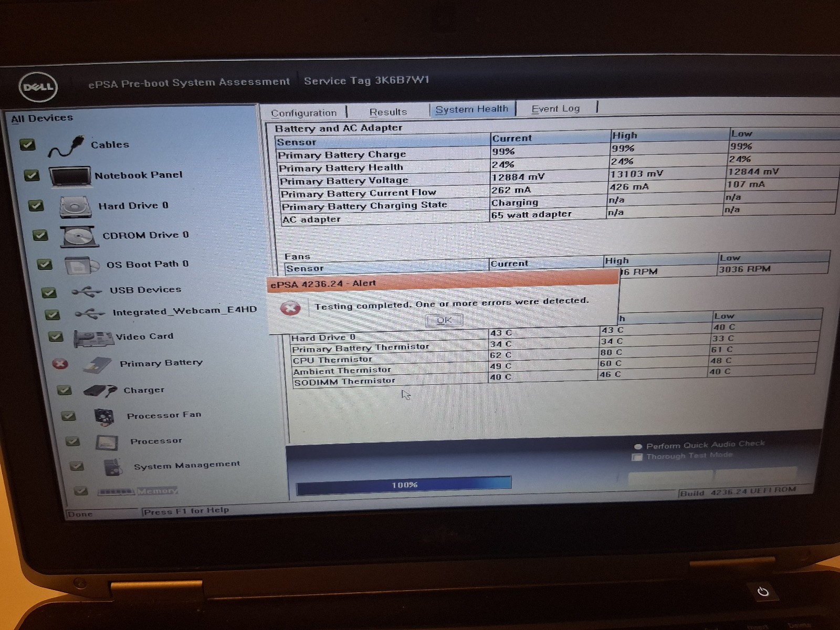The width and height of the screenshot is (840, 630).
Task: Click the Service Tag 3K6B7W1 text
Action: click(366, 80)
